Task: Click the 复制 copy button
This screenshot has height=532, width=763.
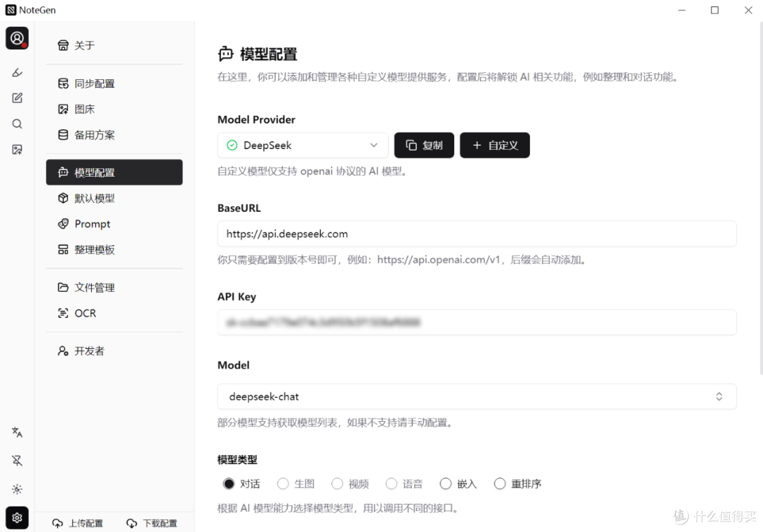Action: (x=424, y=145)
